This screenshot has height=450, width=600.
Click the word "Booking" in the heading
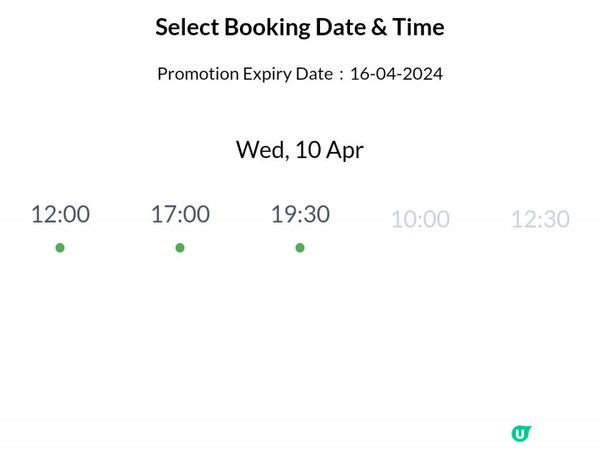pos(264,27)
